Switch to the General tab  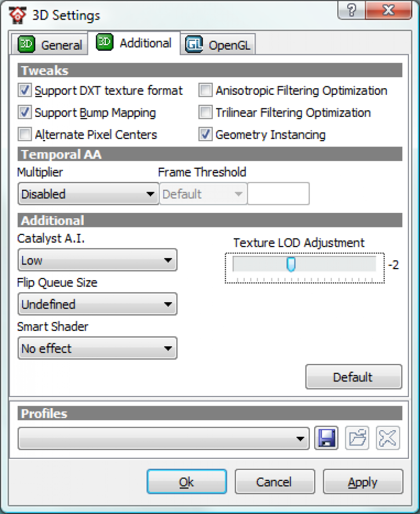[50, 44]
